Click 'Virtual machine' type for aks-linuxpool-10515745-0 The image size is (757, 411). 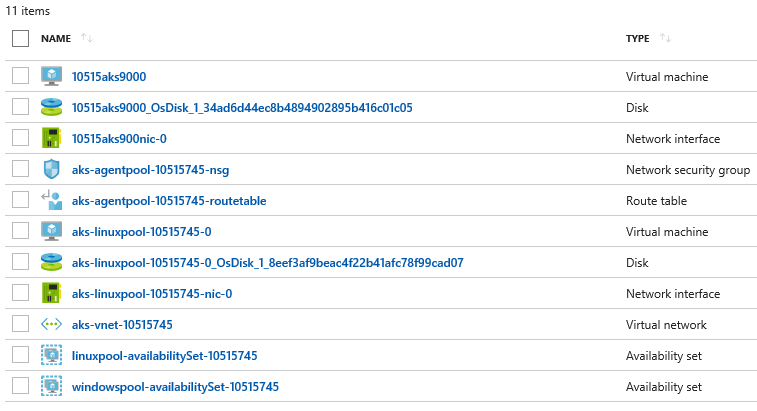[667, 232]
